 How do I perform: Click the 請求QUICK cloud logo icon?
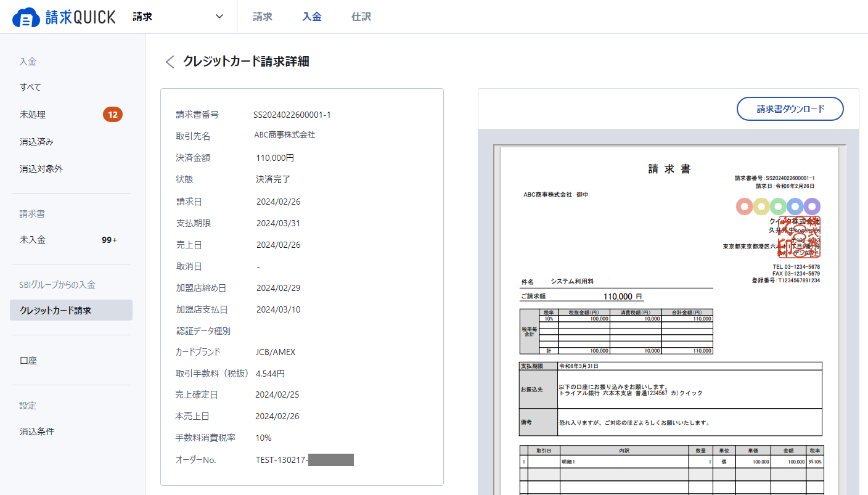(26, 17)
